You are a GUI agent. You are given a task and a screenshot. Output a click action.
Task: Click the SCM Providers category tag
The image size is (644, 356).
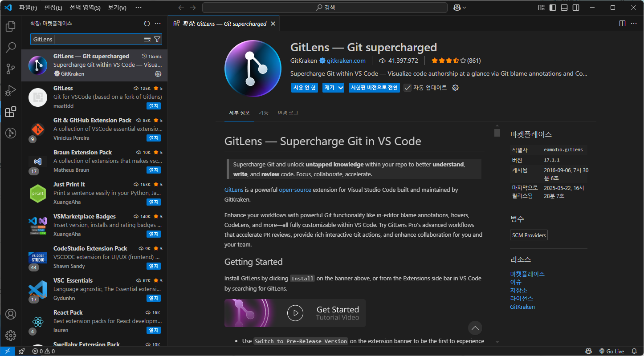pos(529,235)
